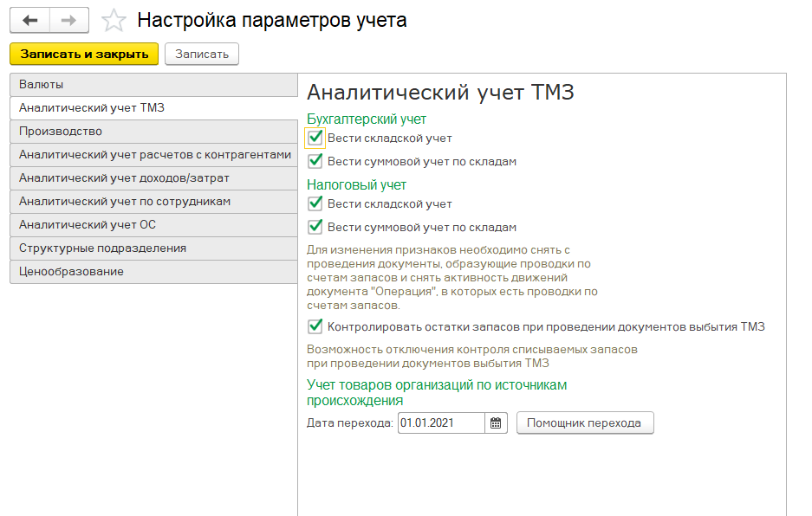This screenshot has width=812, height=516.
Task: Open the 'Валюты' tab
Action: 153,85
